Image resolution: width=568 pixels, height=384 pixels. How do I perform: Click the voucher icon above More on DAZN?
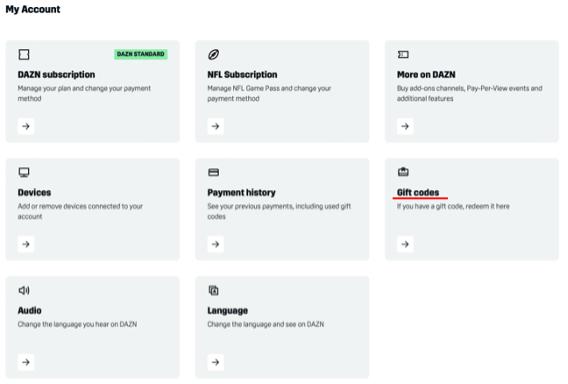pyautogui.click(x=403, y=54)
